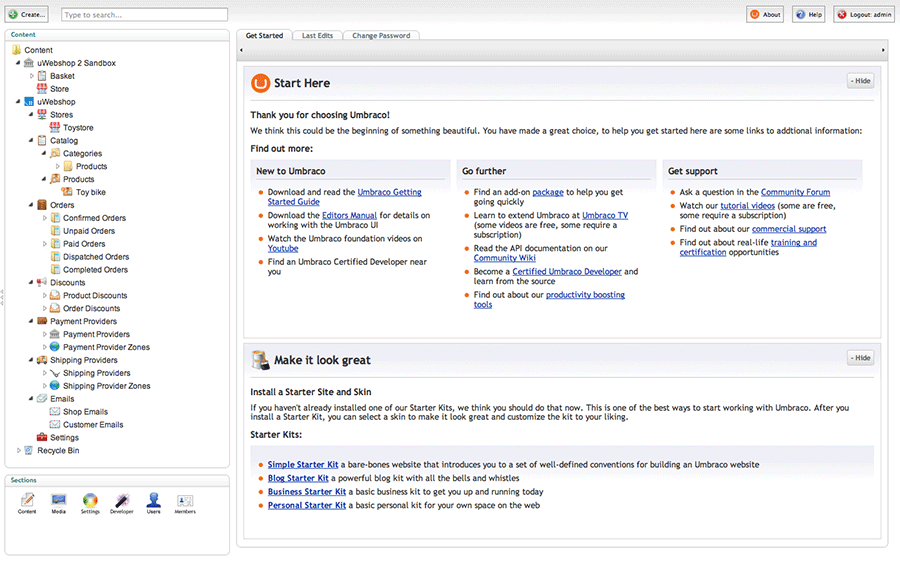Viewport: 900px width, 565px height.
Task: Expand the Paid Orders node
Action: [44, 243]
